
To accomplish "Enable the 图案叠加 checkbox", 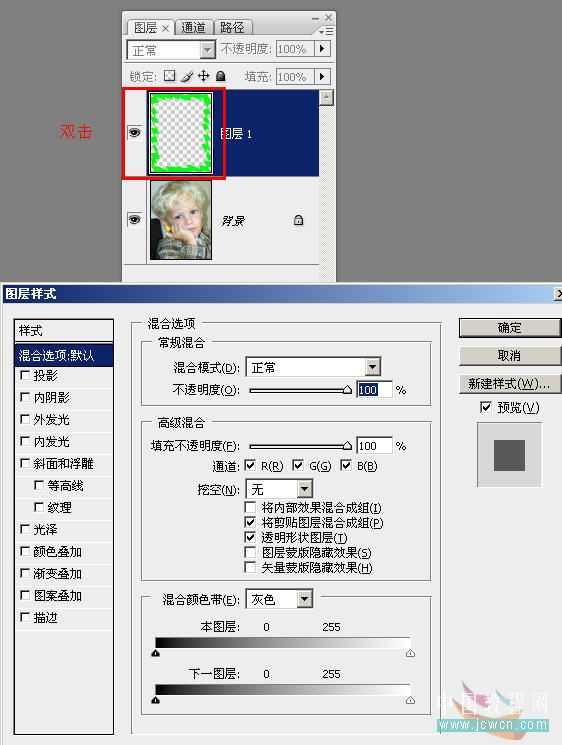I will pos(25,595).
